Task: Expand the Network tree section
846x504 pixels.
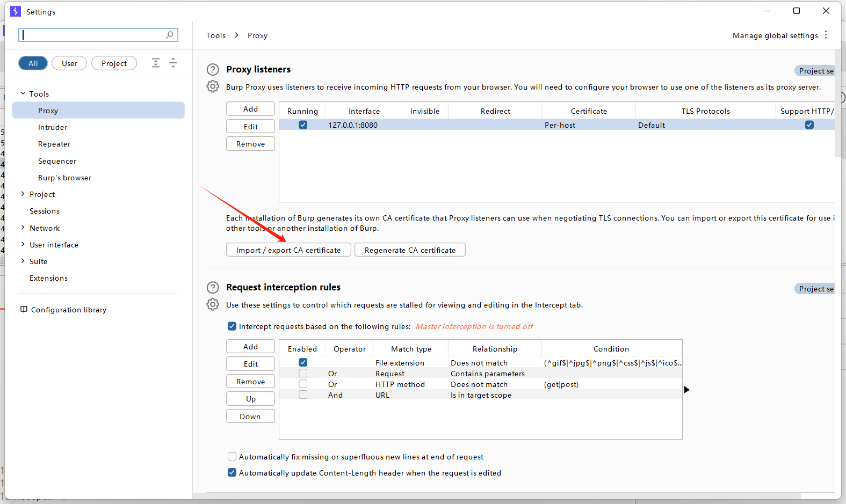Action: click(x=23, y=228)
